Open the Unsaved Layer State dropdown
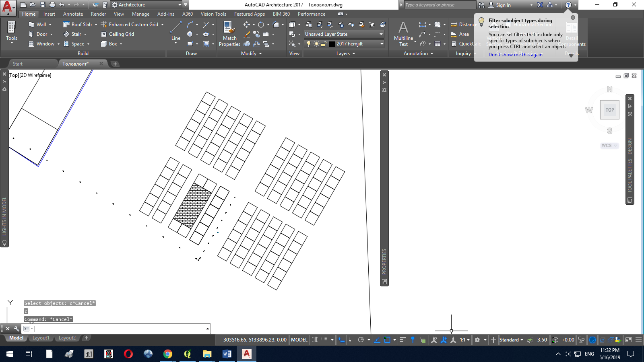 344,34
